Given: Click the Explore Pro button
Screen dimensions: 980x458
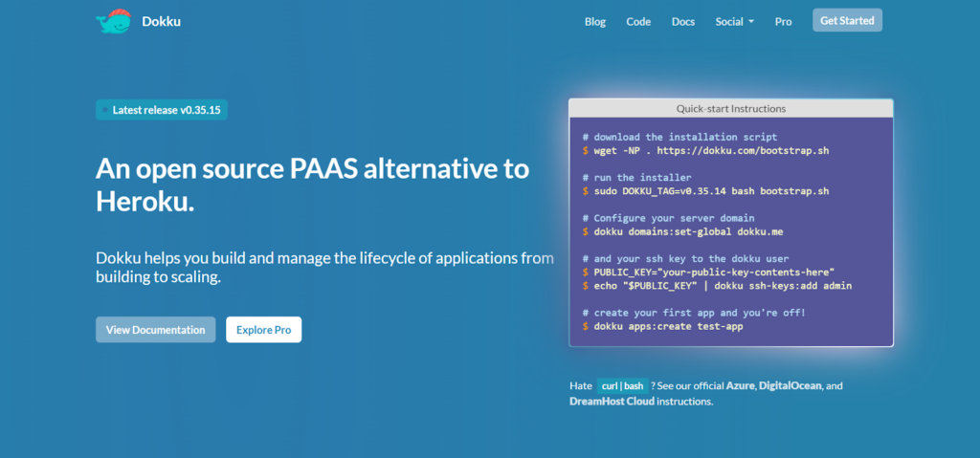Looking at the screenshot, I should (x=264, y=329).
